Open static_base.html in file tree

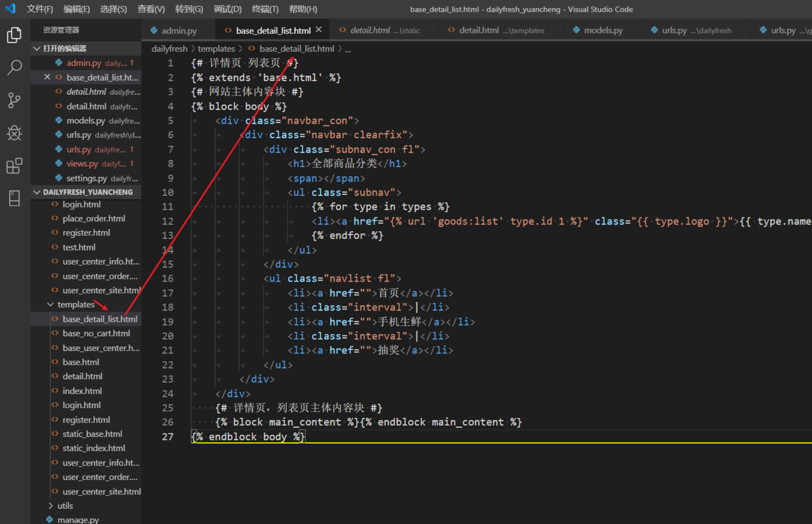pos(86,434)
